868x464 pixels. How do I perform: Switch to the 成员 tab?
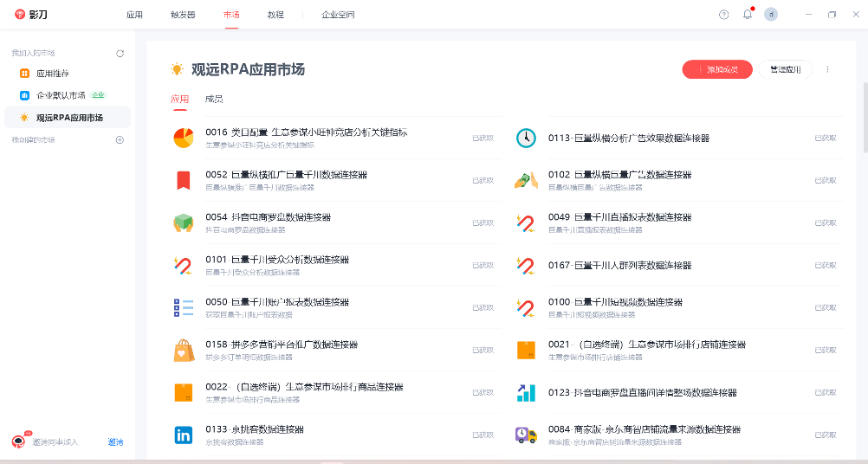pos(214,99)
